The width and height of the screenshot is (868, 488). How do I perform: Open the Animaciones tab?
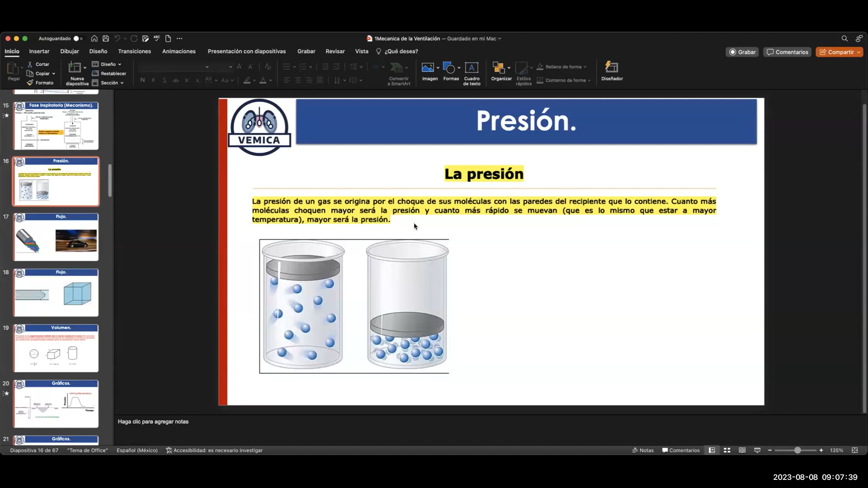coord(179,51)
